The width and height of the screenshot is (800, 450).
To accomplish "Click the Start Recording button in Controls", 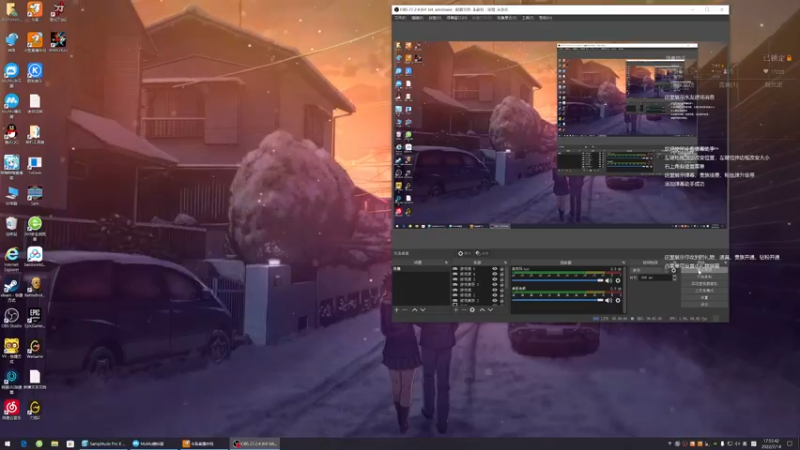I will pyautogui.click(x=705, y=277).
